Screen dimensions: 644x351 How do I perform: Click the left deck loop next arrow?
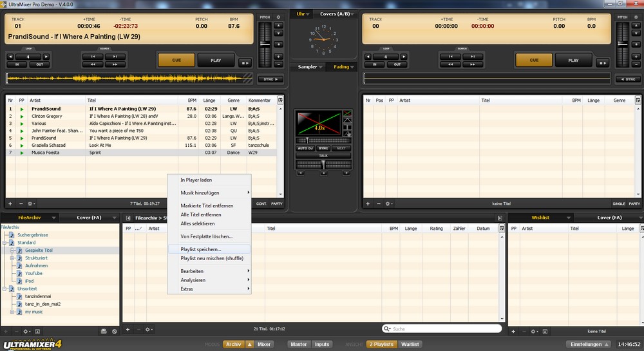tap(46, 57)
